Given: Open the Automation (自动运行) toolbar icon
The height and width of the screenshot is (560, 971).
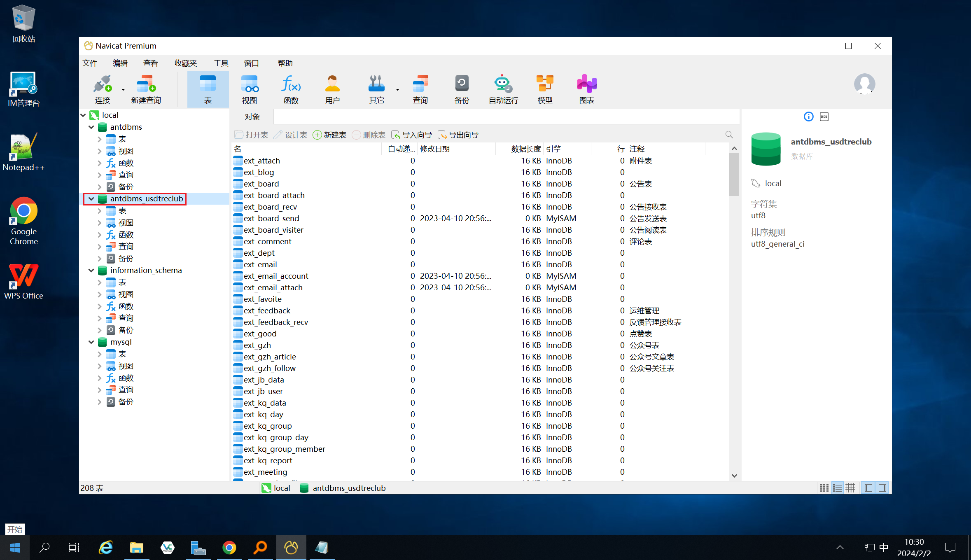Looking at the screenshot, I should [x=503, y=89].
